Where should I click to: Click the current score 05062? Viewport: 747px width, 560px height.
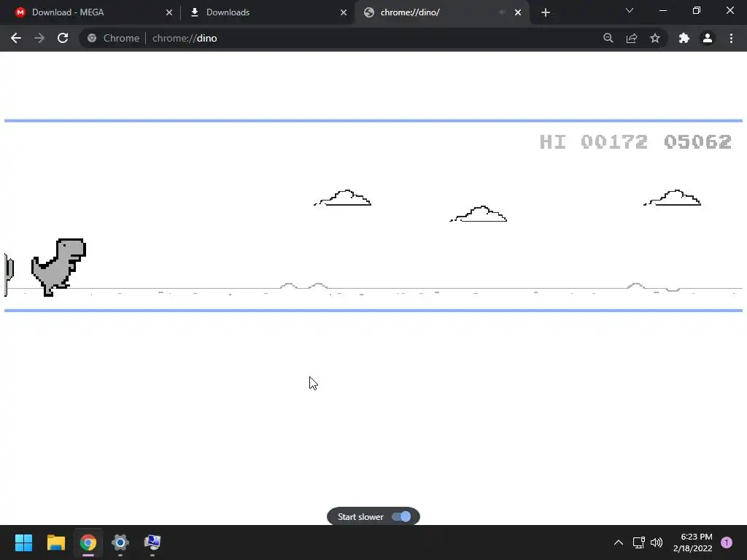pos(697,142)
